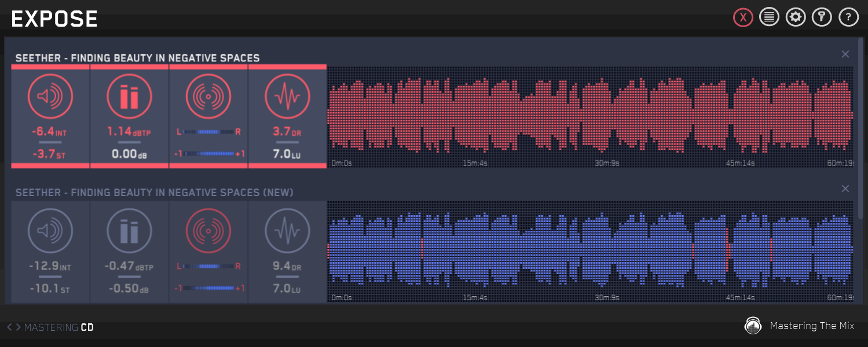The height and width of the screenshot is (347, 868).
Task: Click 15m:4s marker on red waveform
Action: [x=475, y=163]
